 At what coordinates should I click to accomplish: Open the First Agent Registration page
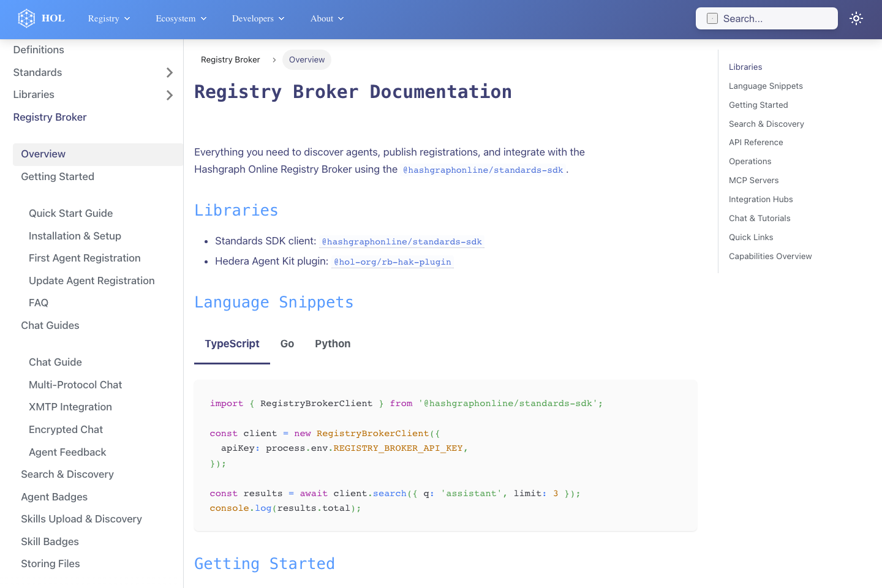[x=85, y=258]
